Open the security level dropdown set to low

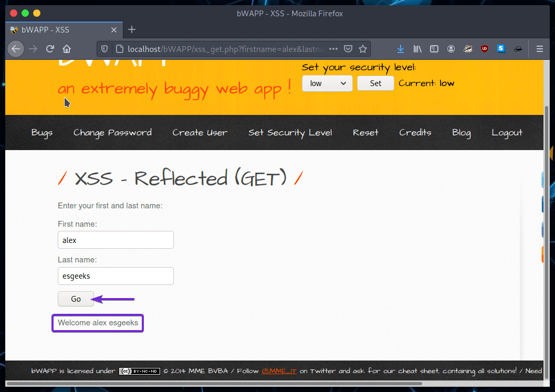point(327,83)
